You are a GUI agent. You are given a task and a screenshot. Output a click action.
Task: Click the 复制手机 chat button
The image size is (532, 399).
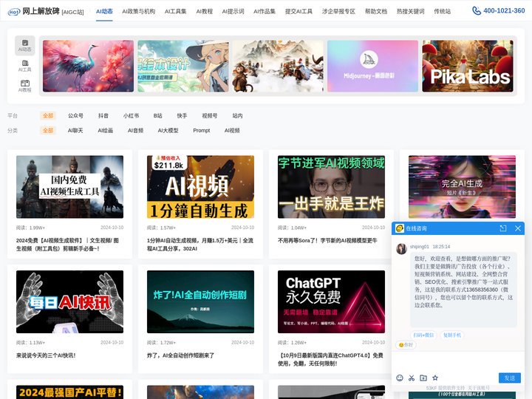452,335
